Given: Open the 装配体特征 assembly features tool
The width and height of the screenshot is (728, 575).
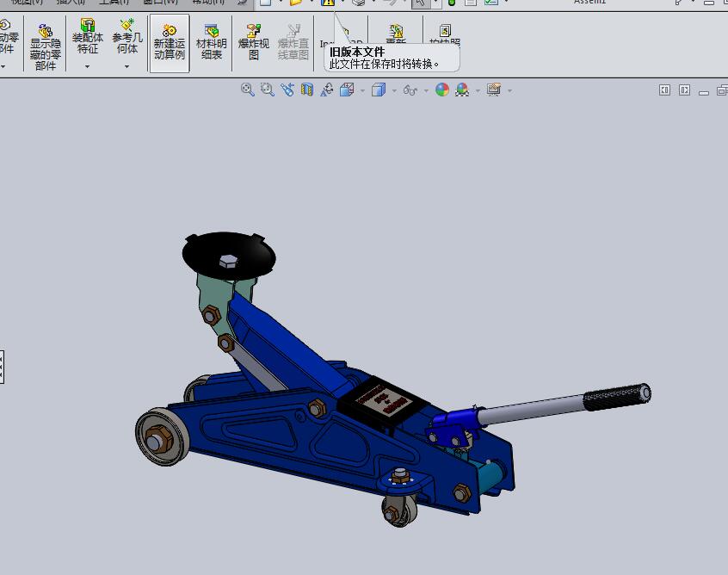Looking at the screenshot, I should click(87, 36).
